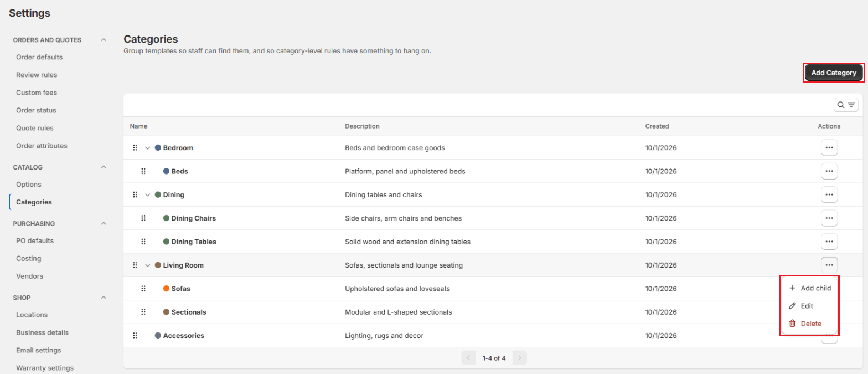
Task: Select the drag handle beside Dining Tables
Action: click(x=143, y=242)
